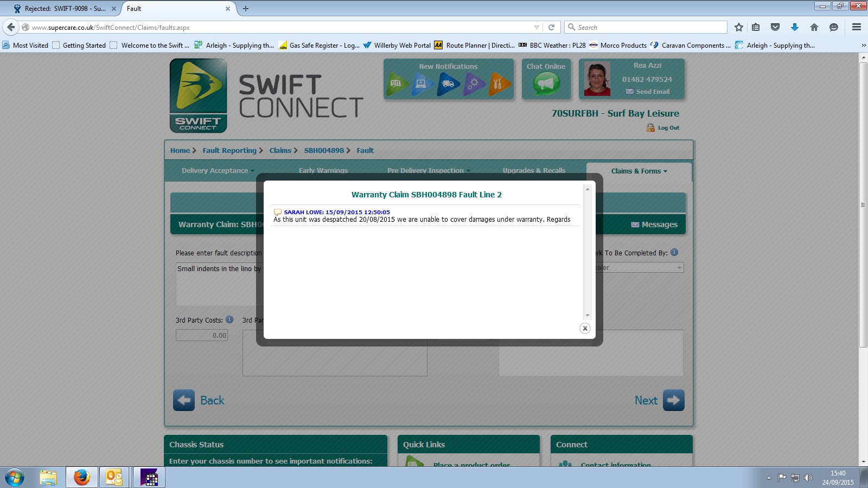868x488 pixels.
Task: Click the browser URL address field
Action: click(281, 27)
